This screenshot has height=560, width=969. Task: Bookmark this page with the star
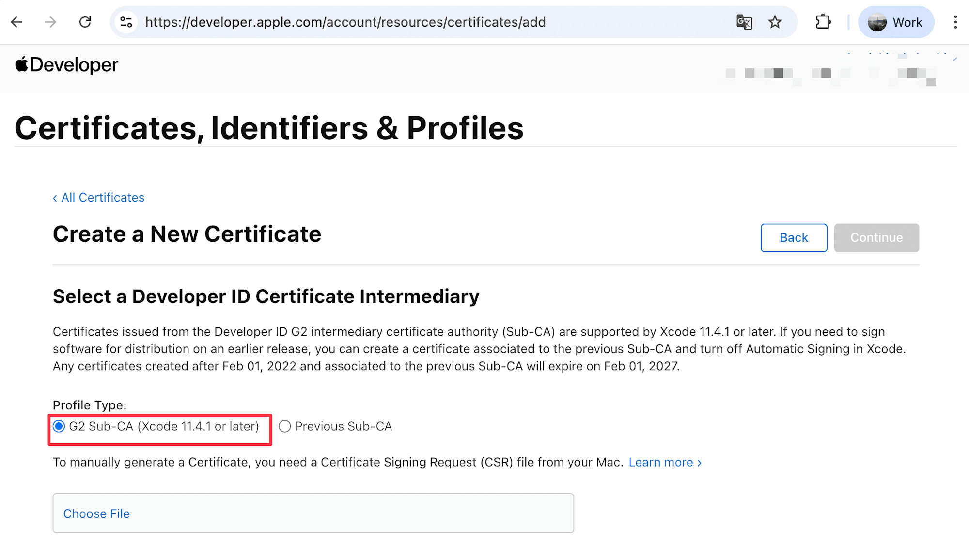click(775, 22)
